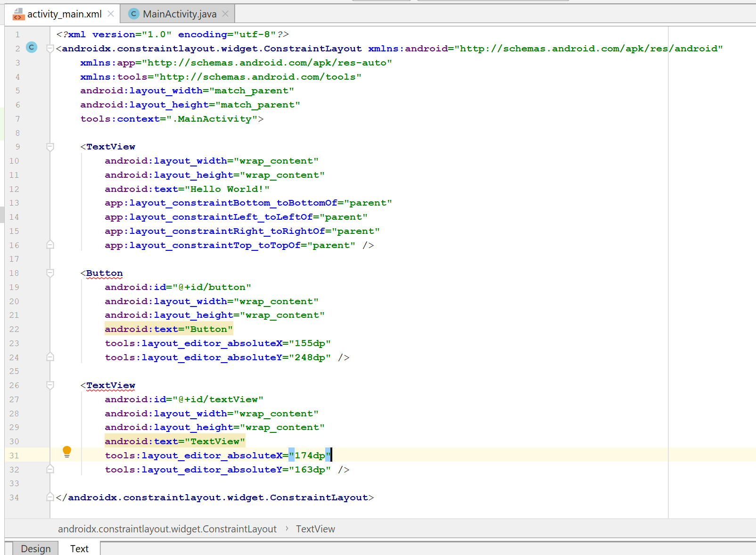Click the "@+id/textView" id value
The image size is (756, 555).
point(218,399)
